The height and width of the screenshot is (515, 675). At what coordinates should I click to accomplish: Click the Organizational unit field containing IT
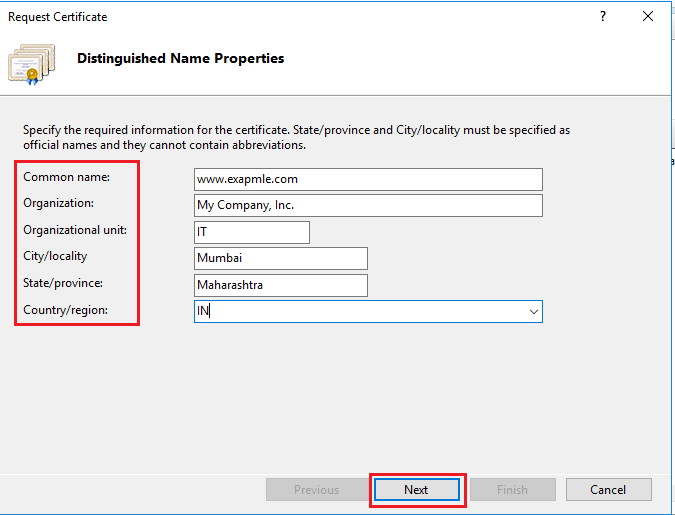(252, 232)
